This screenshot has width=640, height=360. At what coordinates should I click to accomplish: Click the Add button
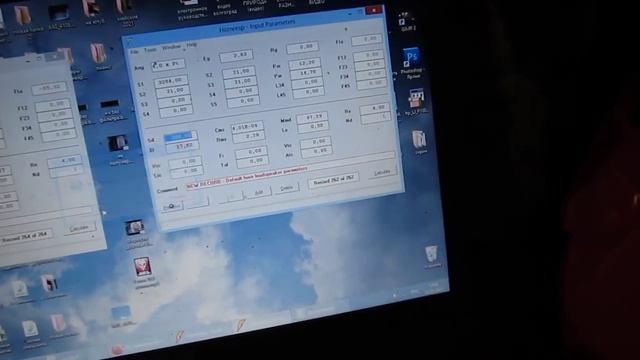pyautogui.click(x=258, y=193)
